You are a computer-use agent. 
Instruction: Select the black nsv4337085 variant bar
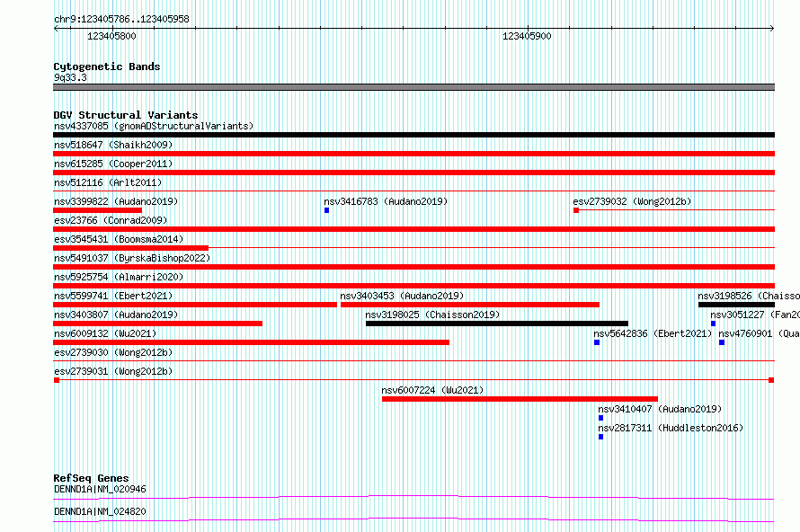tap(413, 135)
